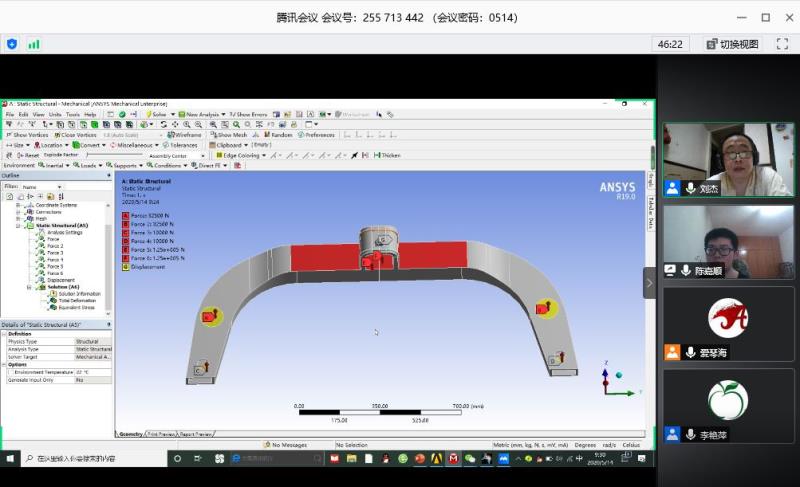Click the view orientation triad
This screenshot has height=487, width=800.
tap(618, 380)
